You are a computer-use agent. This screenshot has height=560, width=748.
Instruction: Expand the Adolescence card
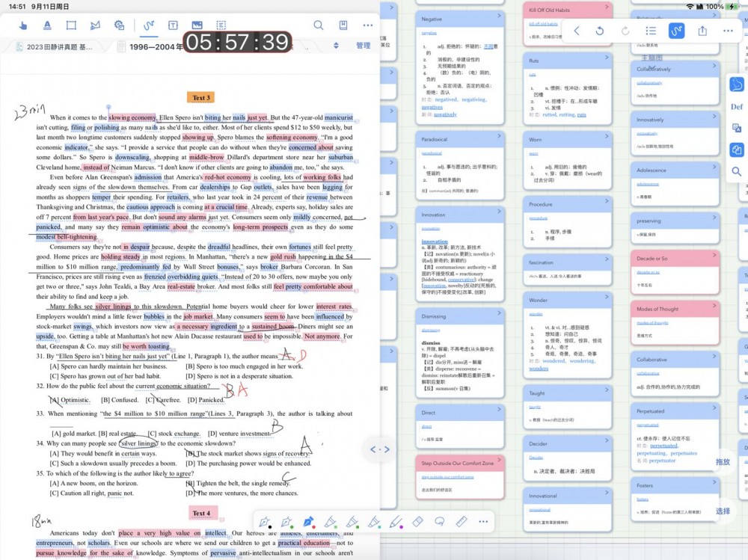click(714, 167)
